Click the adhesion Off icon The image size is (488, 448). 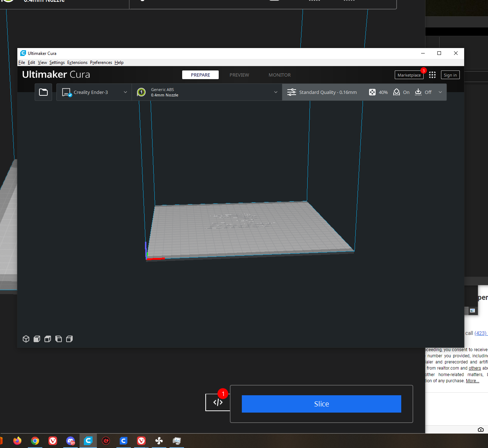(418, 92)
